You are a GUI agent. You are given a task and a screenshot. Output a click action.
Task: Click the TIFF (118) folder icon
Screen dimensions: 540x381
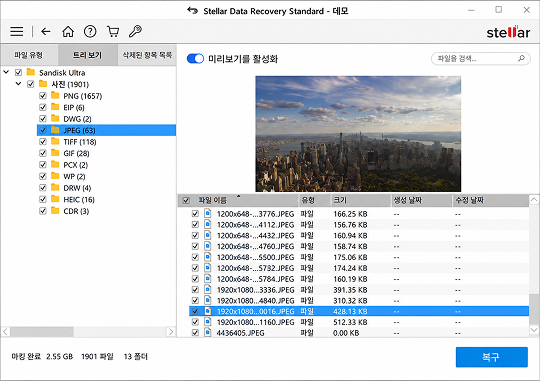tap(55, 141)
